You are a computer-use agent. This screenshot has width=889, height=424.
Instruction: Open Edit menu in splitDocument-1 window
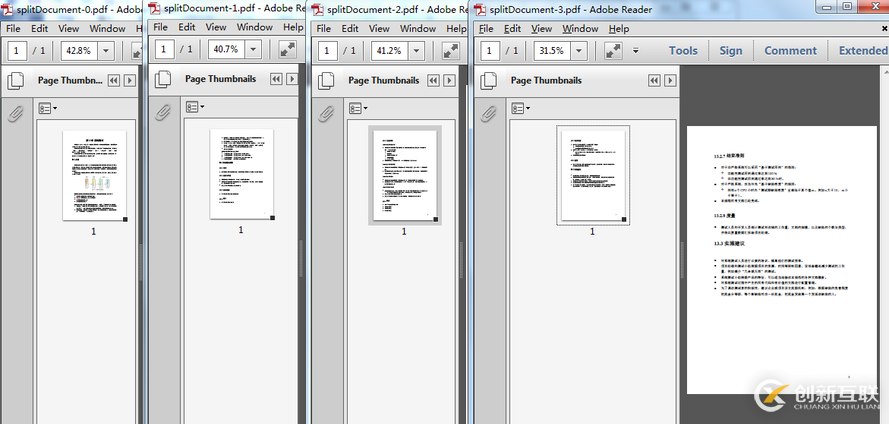coord(187,27)
